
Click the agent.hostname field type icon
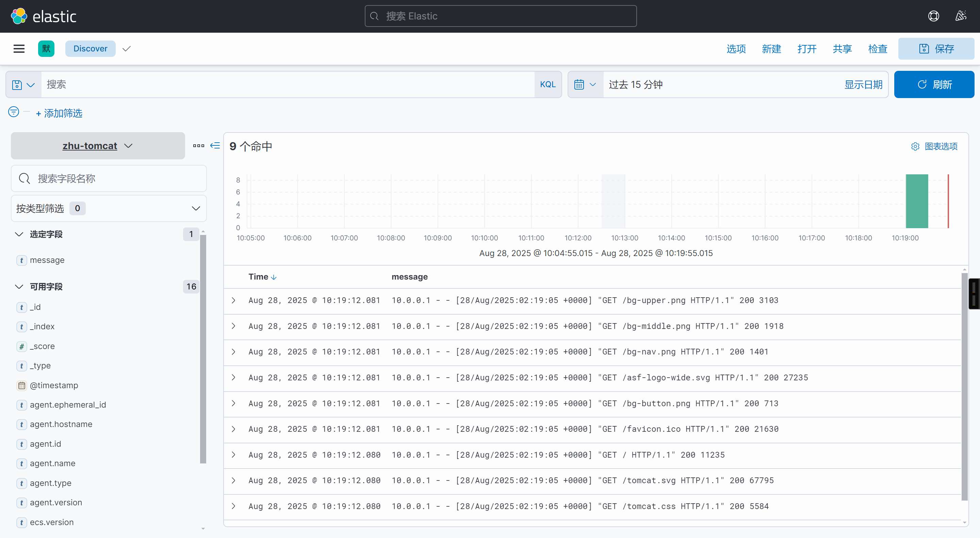coord(22,424)
